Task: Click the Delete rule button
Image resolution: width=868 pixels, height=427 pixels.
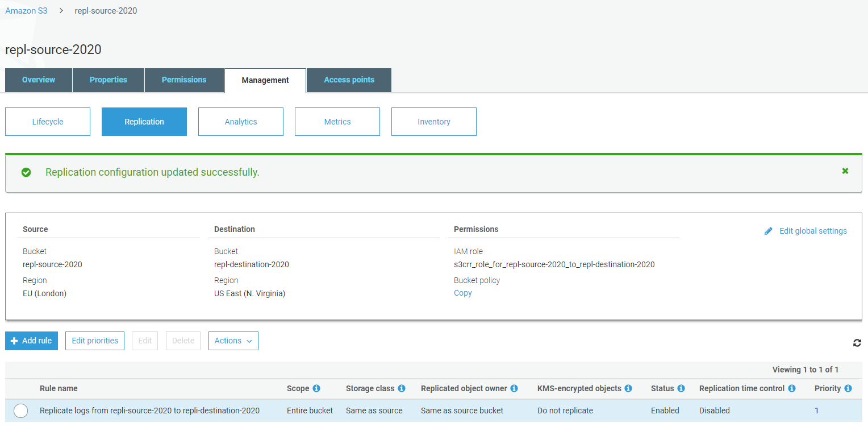Action: (183, 341)
